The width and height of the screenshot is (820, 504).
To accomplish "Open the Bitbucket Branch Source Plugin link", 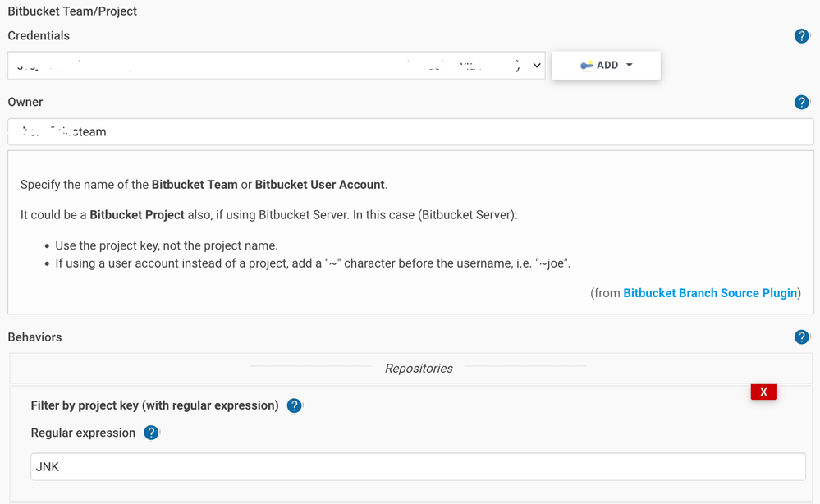I will (x=710, y=293).
